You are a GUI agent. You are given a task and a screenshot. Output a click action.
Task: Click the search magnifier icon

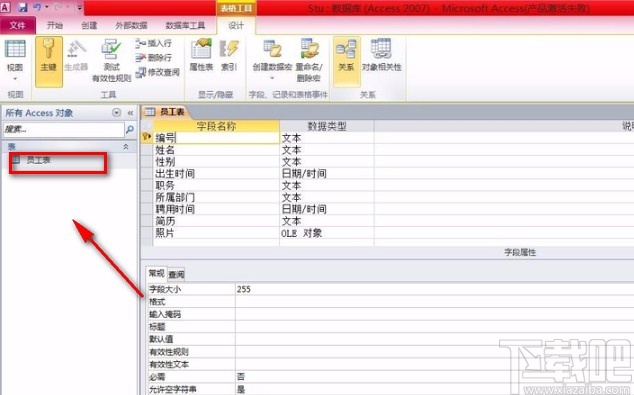tap(130, 129)
